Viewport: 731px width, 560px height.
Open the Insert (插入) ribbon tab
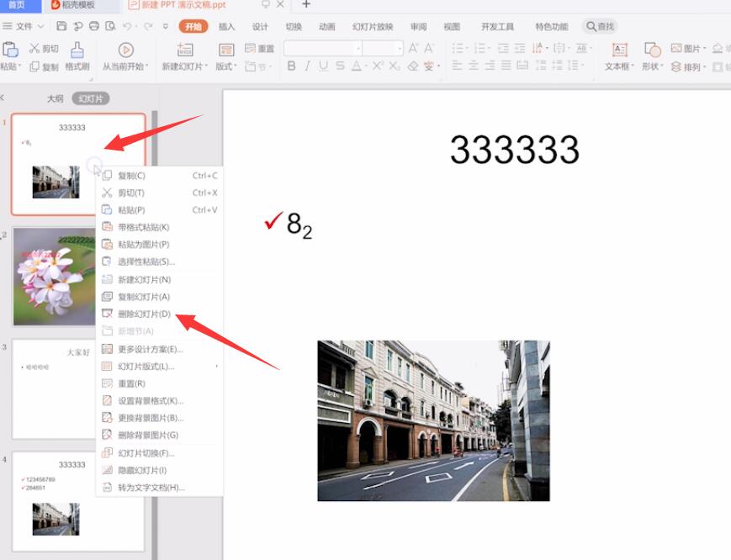226,27
